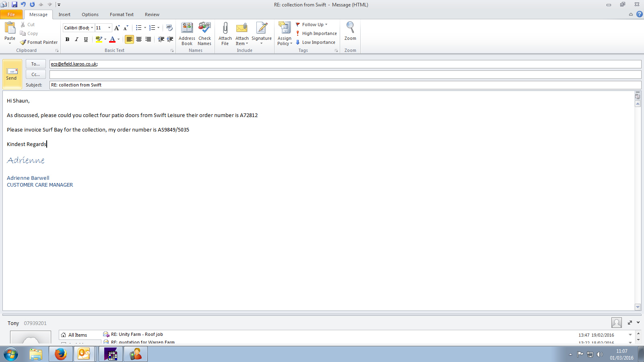This screenshot has width=644, height=362.
Task: Open the font size dropdown showing 11
Action: [109, 28]
